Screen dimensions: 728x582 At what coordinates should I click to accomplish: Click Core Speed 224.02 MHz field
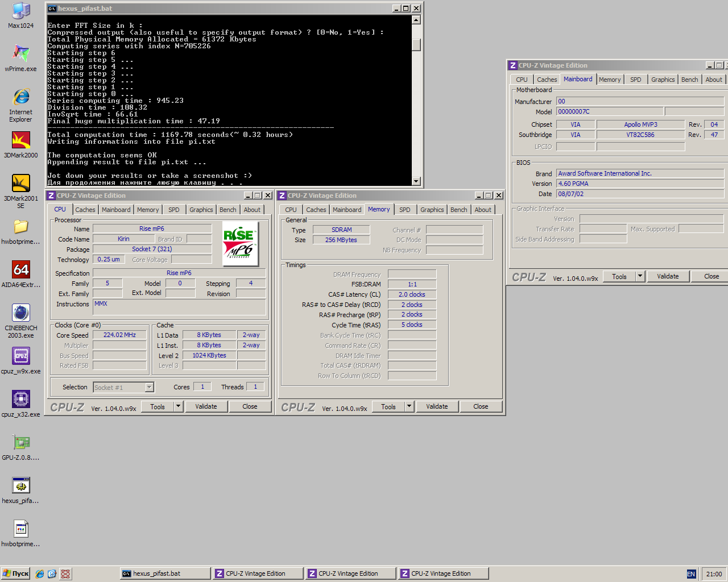119,335
